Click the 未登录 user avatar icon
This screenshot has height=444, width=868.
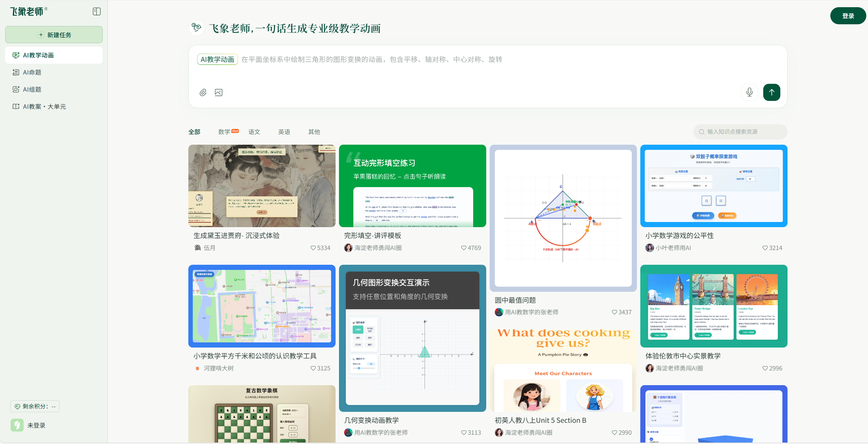click(x=17, y=425)
